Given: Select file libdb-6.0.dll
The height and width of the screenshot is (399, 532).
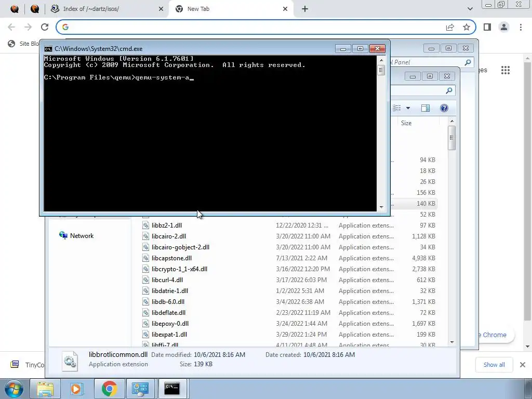Looking at the screenshot, I should click(168, 302).
